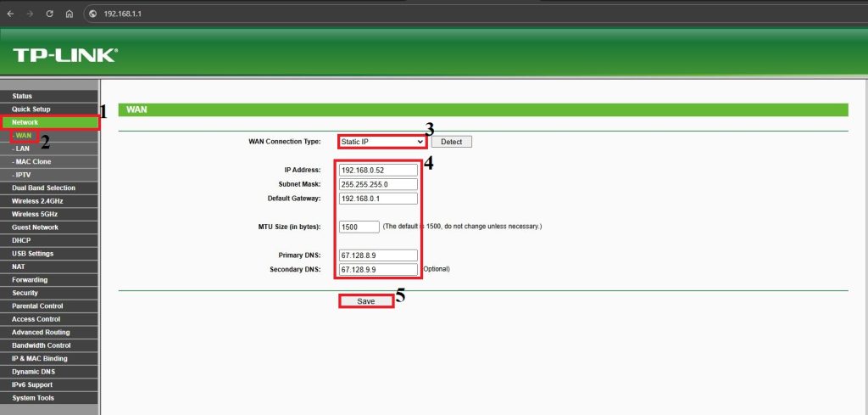The image size is (868, 415).
Task: Open the Network menu section
Action: 49,122
